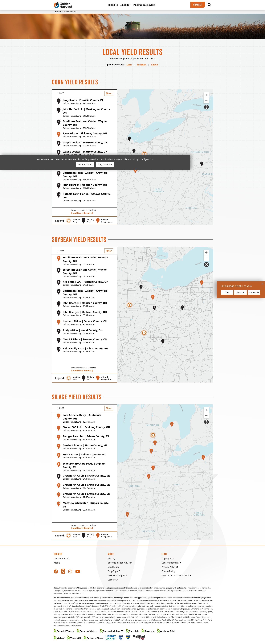Select pin 1 on the corn map
Viewport: 265px width, 644px height.
pyautogui.click(x=202, y=163)
